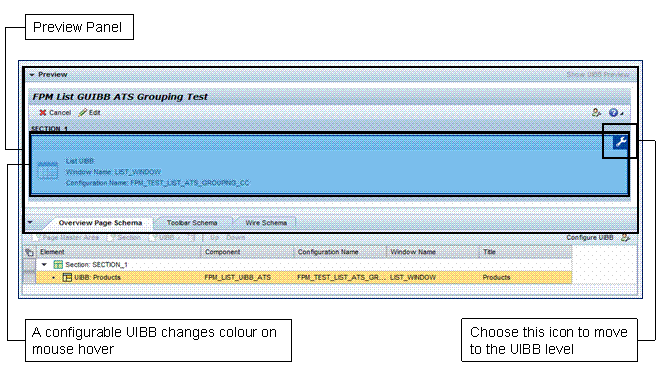Click the Configuration Name text in blue preview

(x=157, y=183)
